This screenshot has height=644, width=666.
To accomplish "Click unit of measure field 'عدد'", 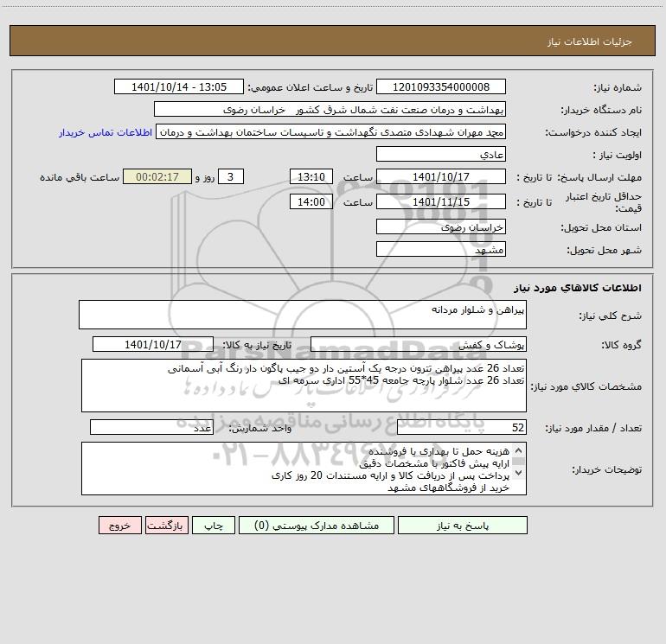I will pyautogui.click(x=151, y=428).
